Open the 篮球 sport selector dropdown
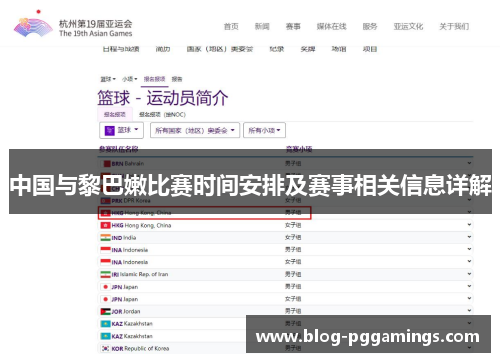Viewport: 500px width, 362px height. (x=121, y=130)
